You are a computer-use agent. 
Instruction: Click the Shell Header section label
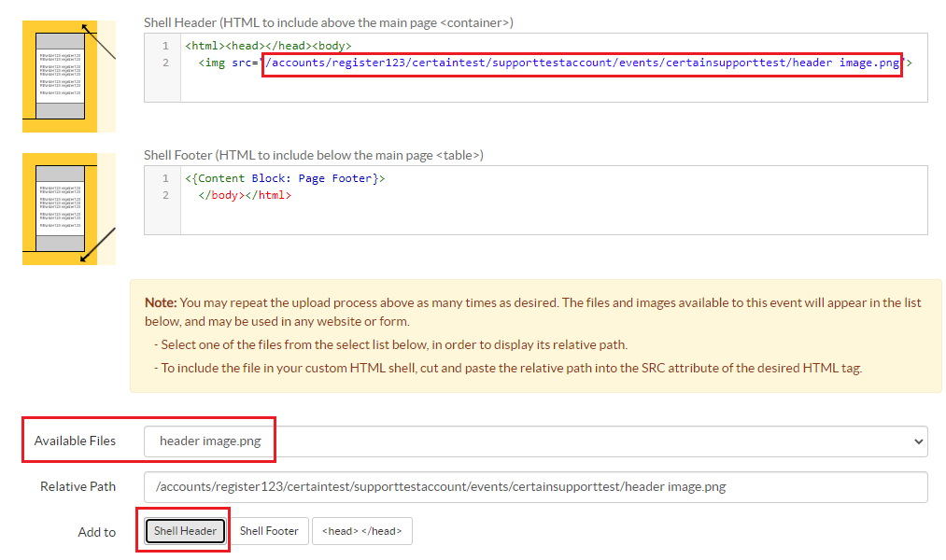[x=328, y=23]
